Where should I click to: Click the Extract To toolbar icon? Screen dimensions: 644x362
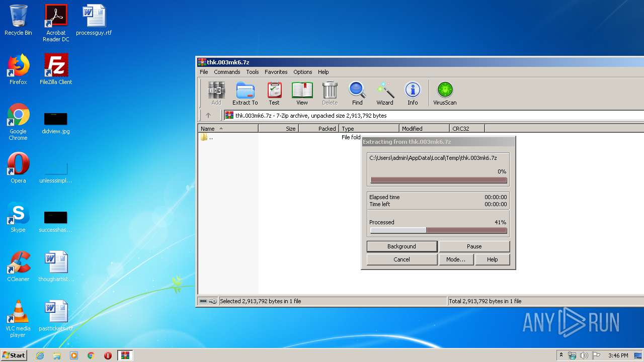click(x=245, y=94)
